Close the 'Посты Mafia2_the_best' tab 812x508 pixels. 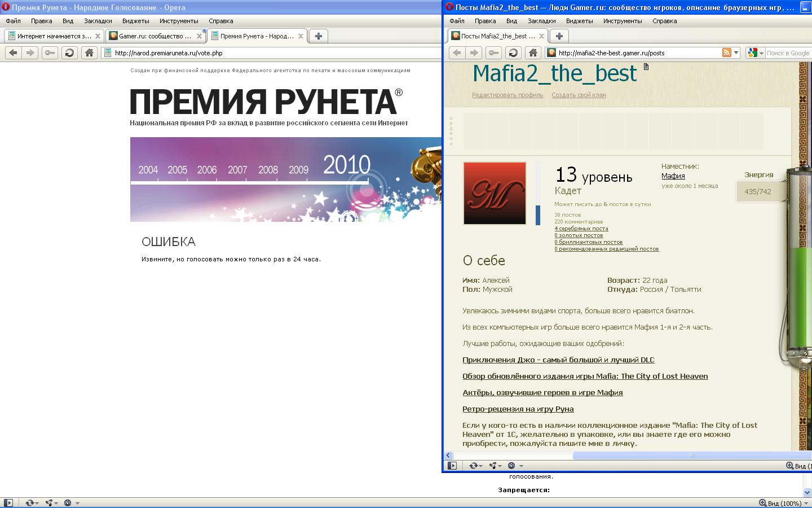point(541,36)
